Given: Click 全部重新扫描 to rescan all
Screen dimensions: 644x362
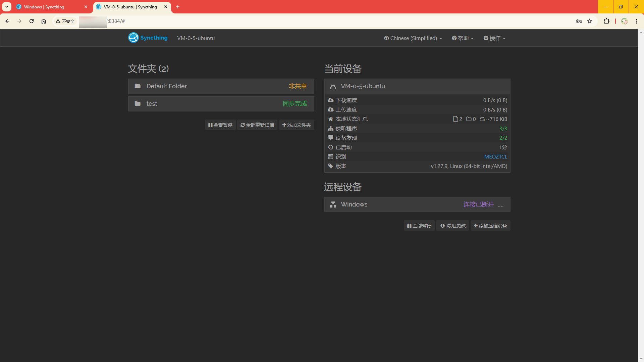Looking at the screenshot, I should pos(257,125).
